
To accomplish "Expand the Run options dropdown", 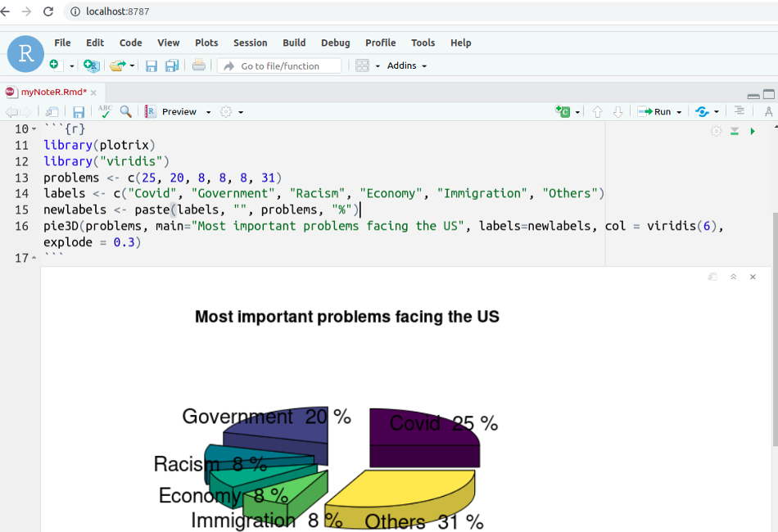I will [679, 111].
